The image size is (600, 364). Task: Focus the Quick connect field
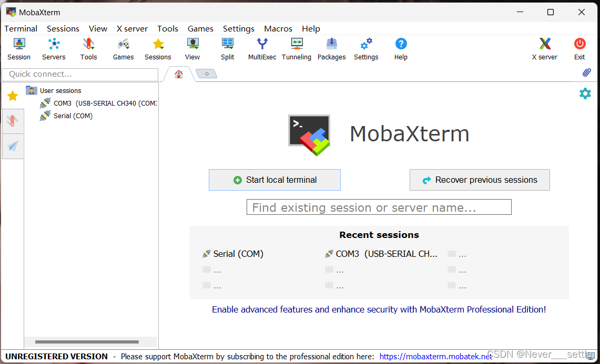click(x=80, y=74)
